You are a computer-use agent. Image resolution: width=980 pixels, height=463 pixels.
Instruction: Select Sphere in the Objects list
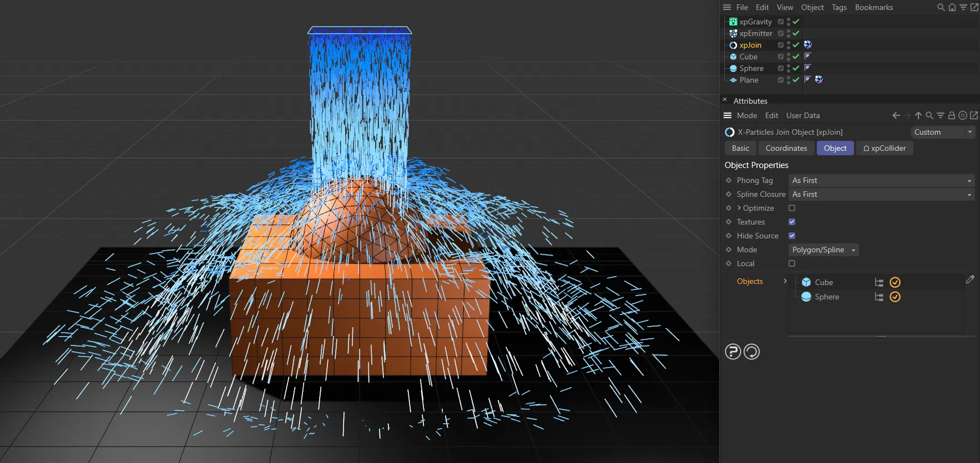(x=826, y=297)
